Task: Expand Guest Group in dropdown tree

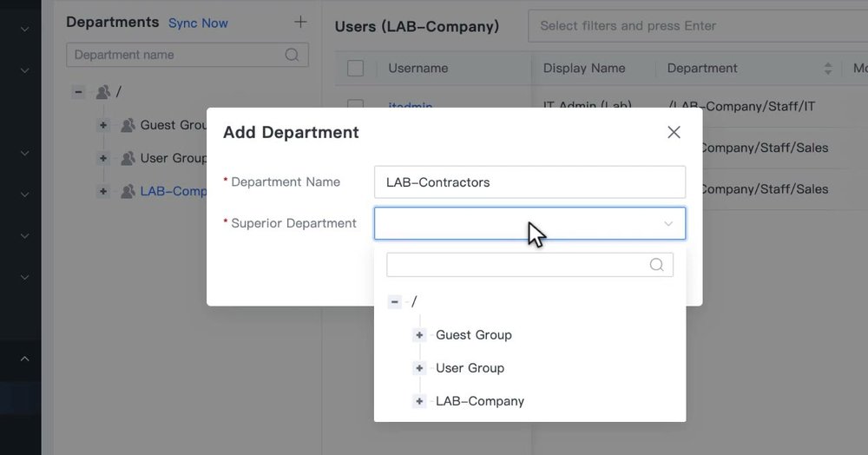Action: click(x=419, y=335)
